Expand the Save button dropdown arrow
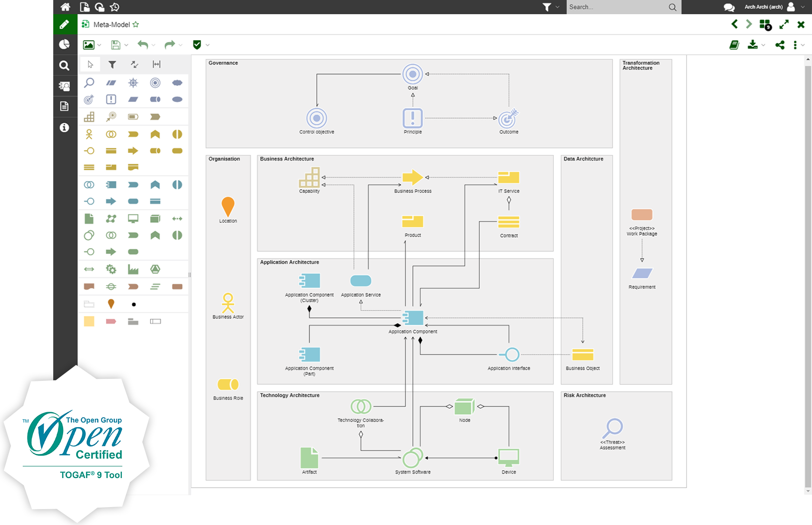 pyautogui.click(x=126, y=45)
